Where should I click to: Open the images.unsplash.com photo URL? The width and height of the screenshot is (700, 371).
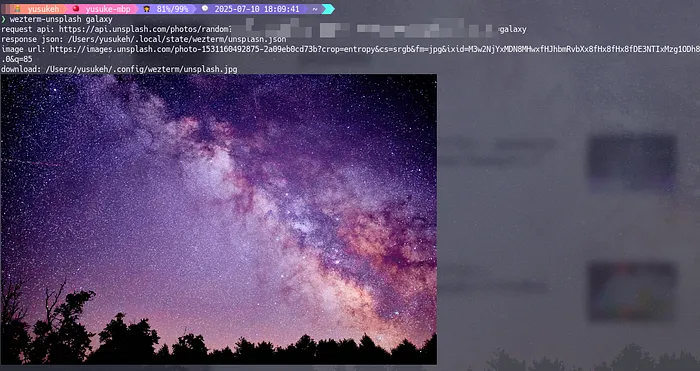[x=375, y=49]
